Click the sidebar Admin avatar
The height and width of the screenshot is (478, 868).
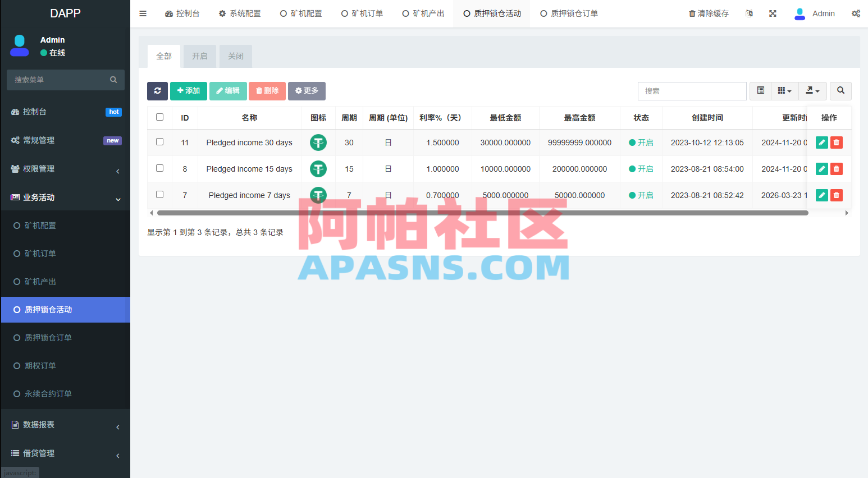pyautogui.click(x=20, y=45)
